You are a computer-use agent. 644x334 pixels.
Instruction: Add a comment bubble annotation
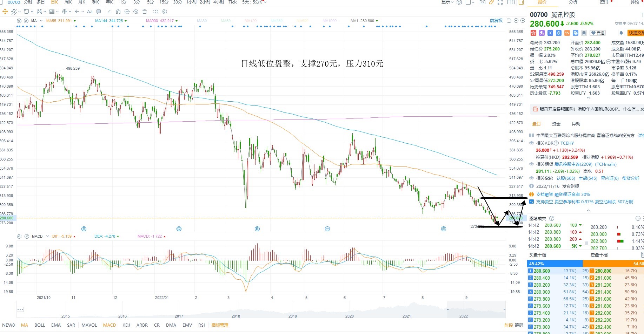(99, 12)
